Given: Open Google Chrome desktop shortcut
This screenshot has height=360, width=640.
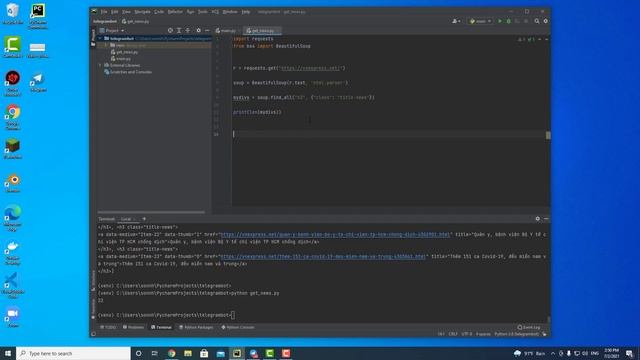Looking at the screenshot, I should [13, 117].
